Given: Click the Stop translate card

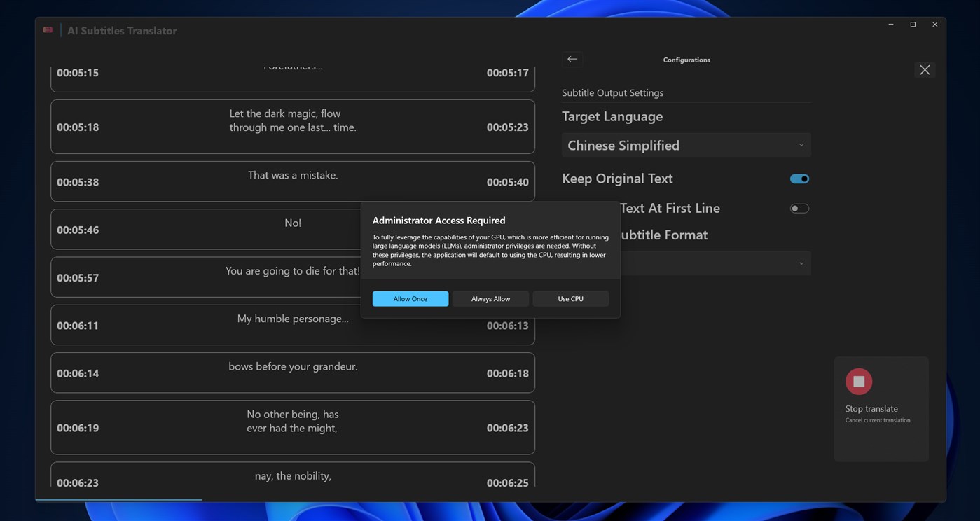Looking at the screenshot, I should (881, 408).
